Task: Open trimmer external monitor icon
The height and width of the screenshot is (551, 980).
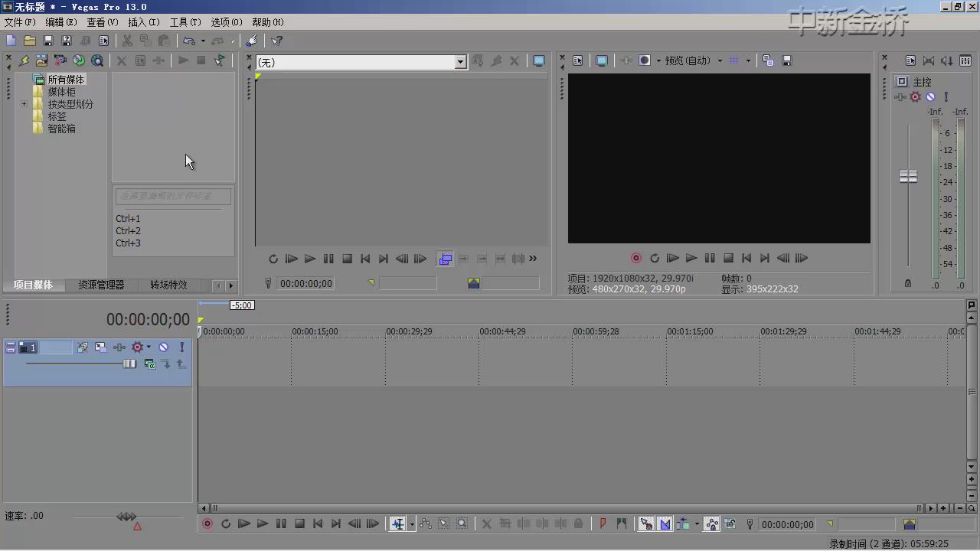Action: [x=539, y=61]
